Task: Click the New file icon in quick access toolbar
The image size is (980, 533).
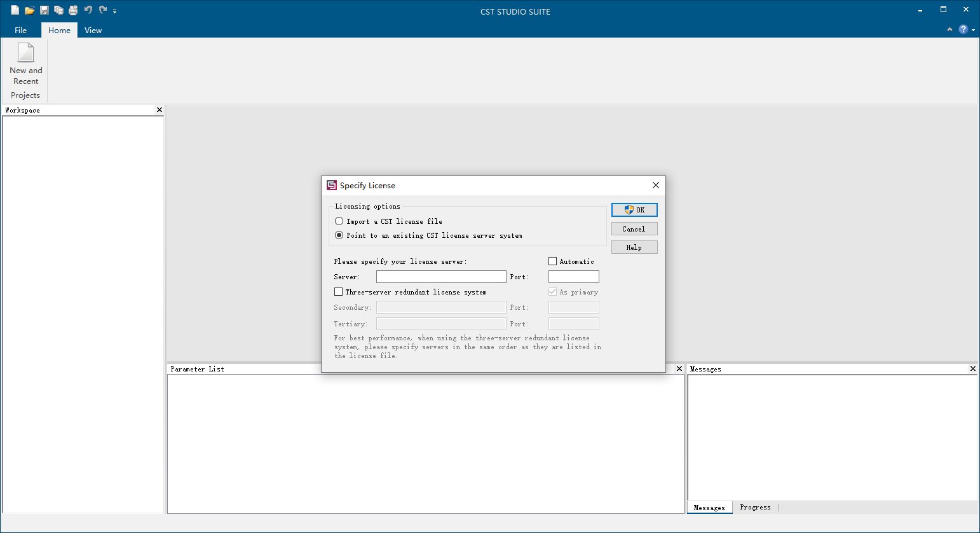Action: point(15,10)
